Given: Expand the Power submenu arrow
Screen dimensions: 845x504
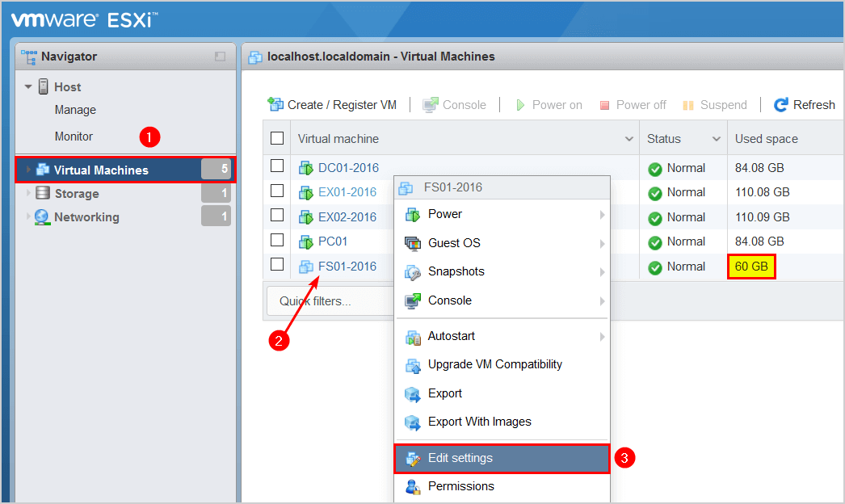Looking at the screenshot, I should tap(602, 215).
